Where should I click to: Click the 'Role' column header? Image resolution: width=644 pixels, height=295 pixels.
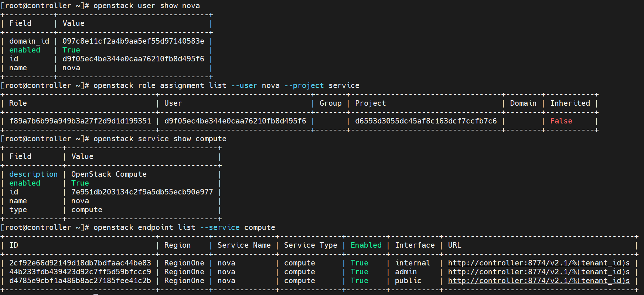(18, 103)
